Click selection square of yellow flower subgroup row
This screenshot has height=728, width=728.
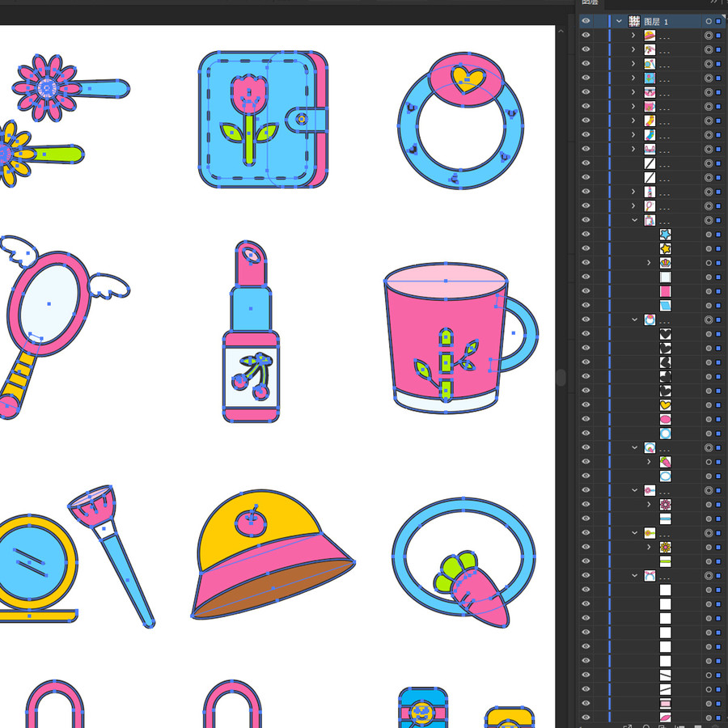(719, 548)
